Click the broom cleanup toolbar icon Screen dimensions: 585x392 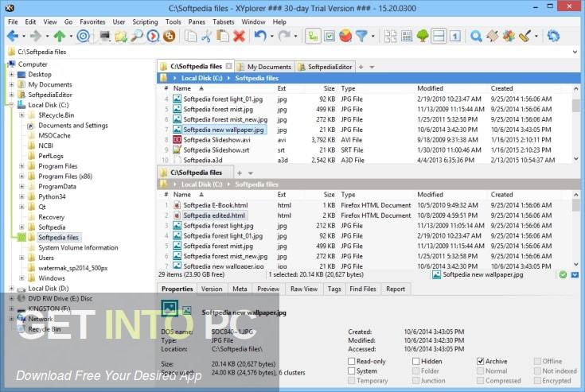525,36
